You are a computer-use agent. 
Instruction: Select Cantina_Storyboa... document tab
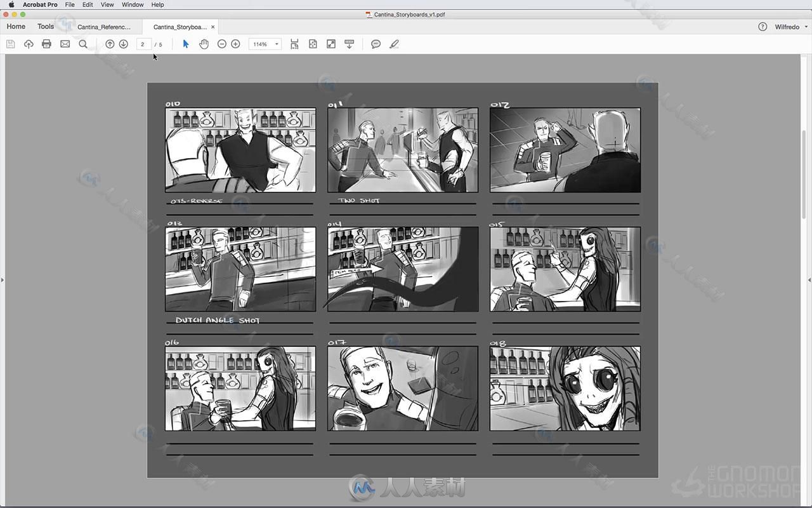click(180, 27)
